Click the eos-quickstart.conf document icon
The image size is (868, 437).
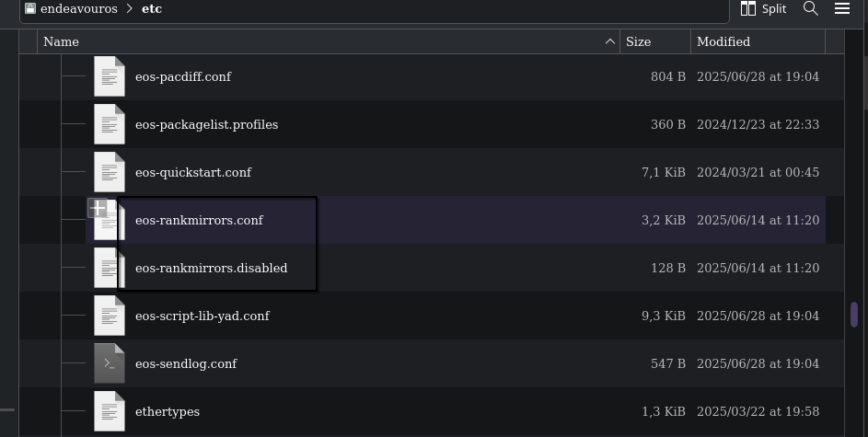click(x=109, y=172)
